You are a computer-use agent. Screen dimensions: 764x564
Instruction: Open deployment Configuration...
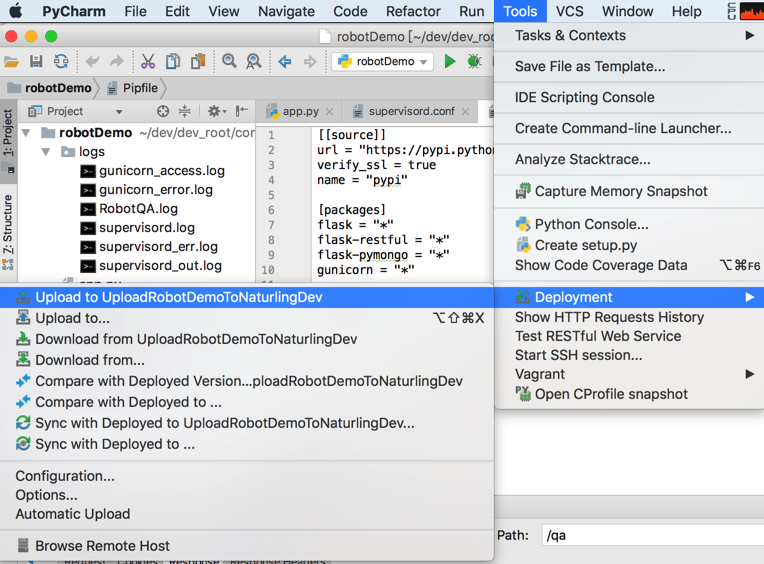pyautogui.click(x=247, y=476)
